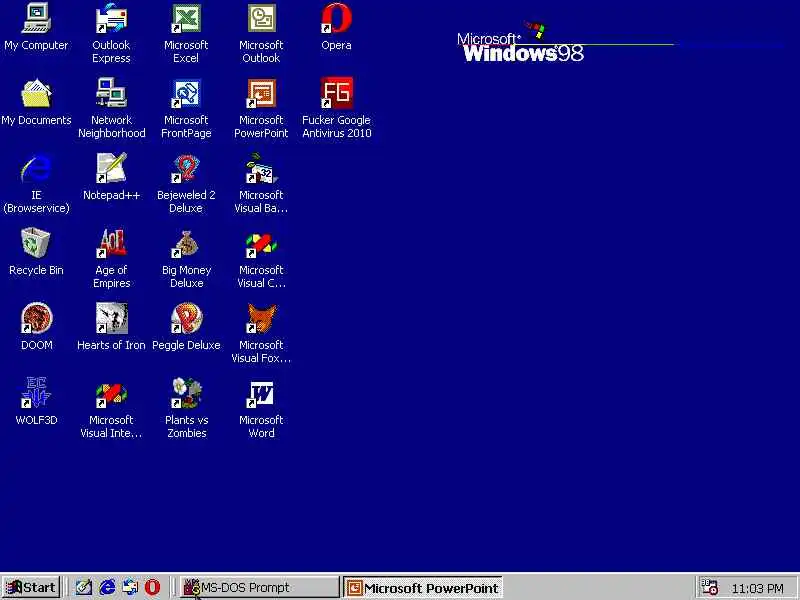
Task: Launch Internet Explorer from quick launch
Action: (107, 587)
